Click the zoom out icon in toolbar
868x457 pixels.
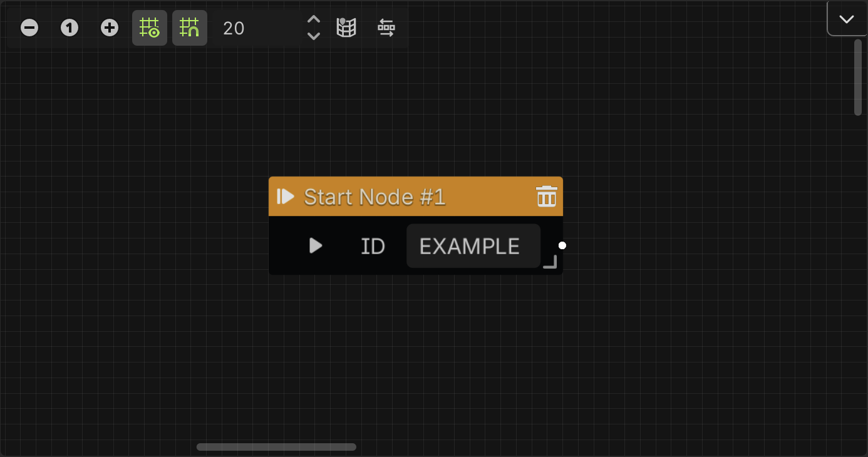[29, 28]
